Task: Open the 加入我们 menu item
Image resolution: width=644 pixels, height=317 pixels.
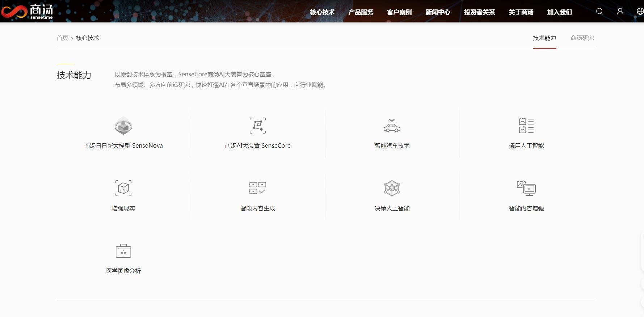Action: click(x=559, y=12)
